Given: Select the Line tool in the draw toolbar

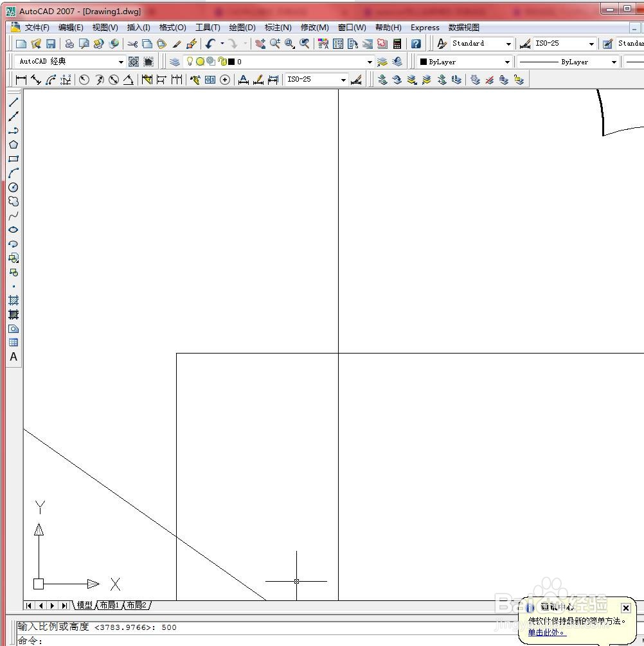Looking at the screenshot, I should point(13,102).
